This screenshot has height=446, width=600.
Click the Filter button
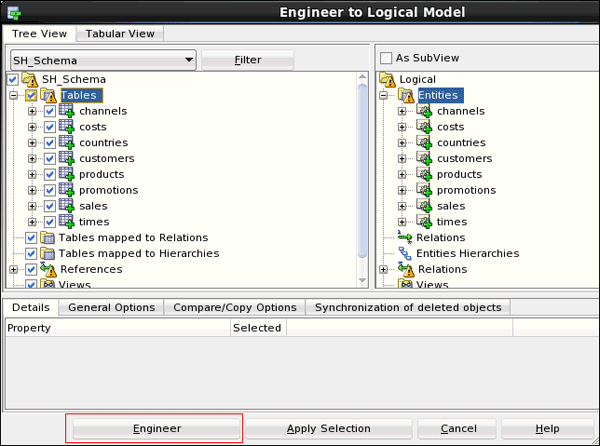[248, 60]
